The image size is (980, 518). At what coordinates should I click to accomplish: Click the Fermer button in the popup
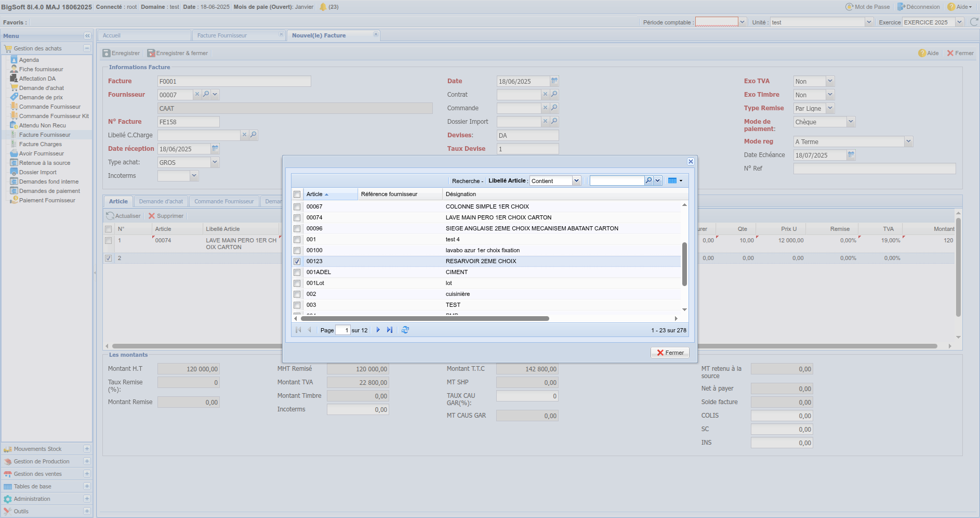[x=670, y=353]
